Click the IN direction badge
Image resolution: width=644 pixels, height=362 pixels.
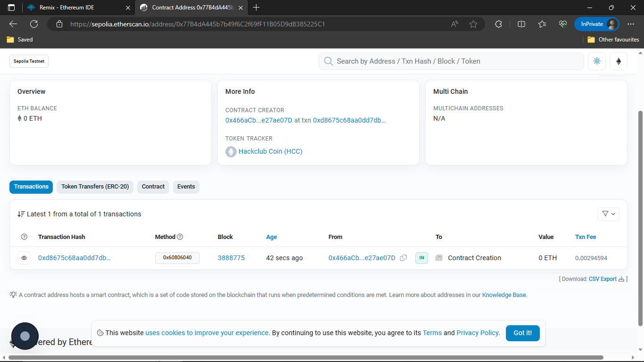tap(421, 258)
